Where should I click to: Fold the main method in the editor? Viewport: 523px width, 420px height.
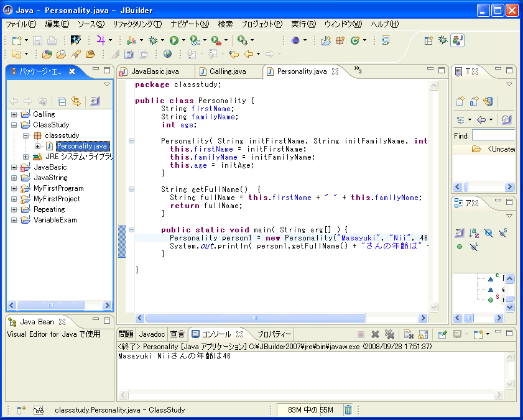point(131,229)
